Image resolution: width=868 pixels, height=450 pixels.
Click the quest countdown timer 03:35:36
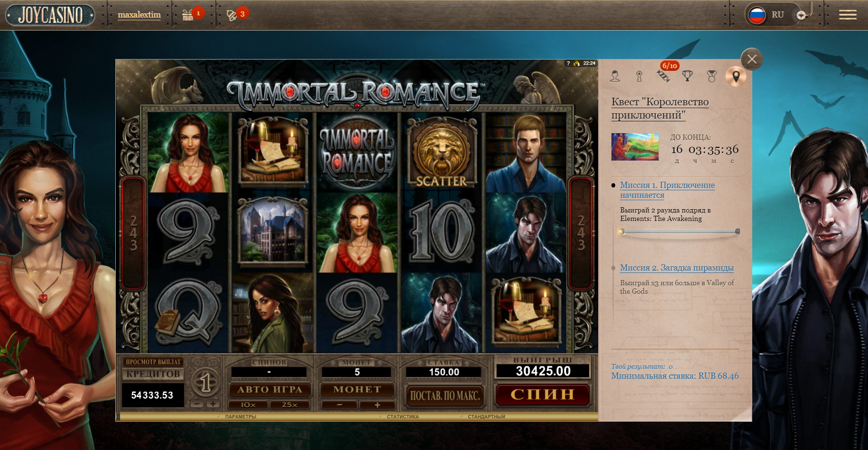(x=713, y=150)
